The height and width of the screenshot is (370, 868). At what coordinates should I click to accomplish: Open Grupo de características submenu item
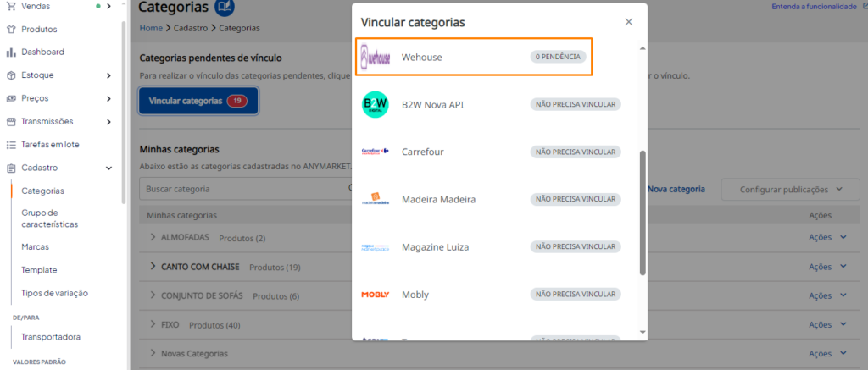(x=50, y=218)
